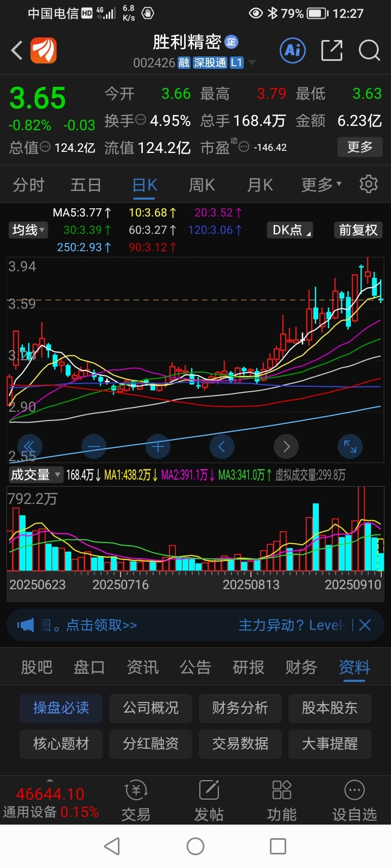The width and height of the screenshot is (391, 868).
Task: Tap the verified 正 badge
Action: click(x=231, y=42)
